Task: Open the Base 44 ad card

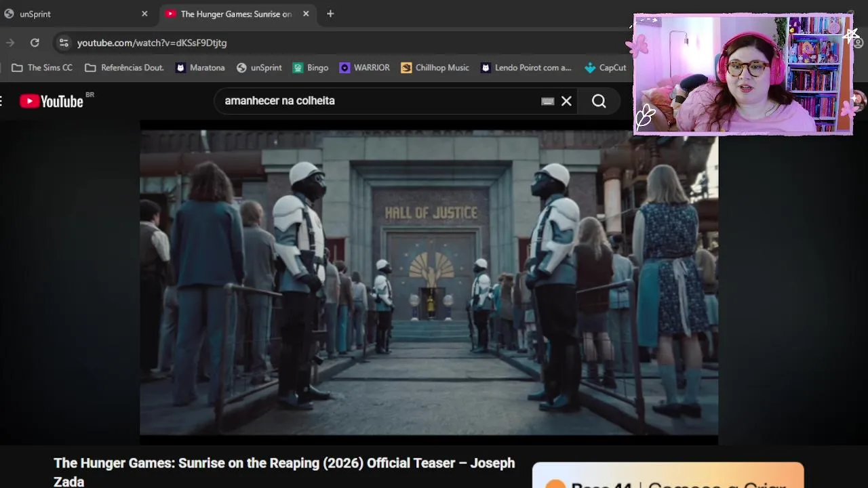Action: click(668, 476)
